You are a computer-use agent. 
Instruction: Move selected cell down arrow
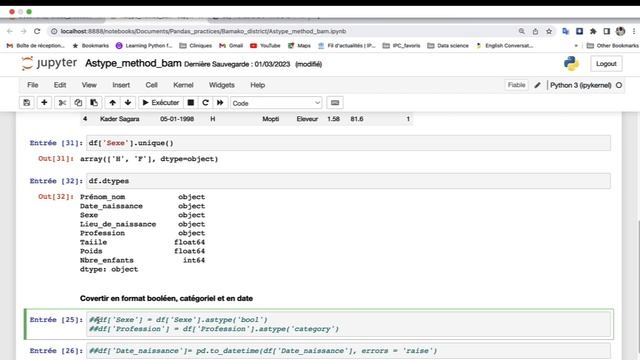tap(128, 103)
